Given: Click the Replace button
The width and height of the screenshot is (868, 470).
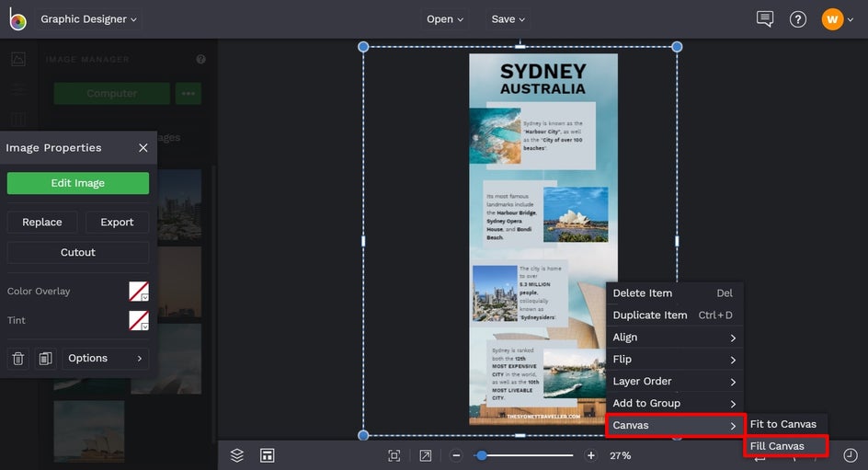Looking at the screenshot, I should tap(42, 222).
